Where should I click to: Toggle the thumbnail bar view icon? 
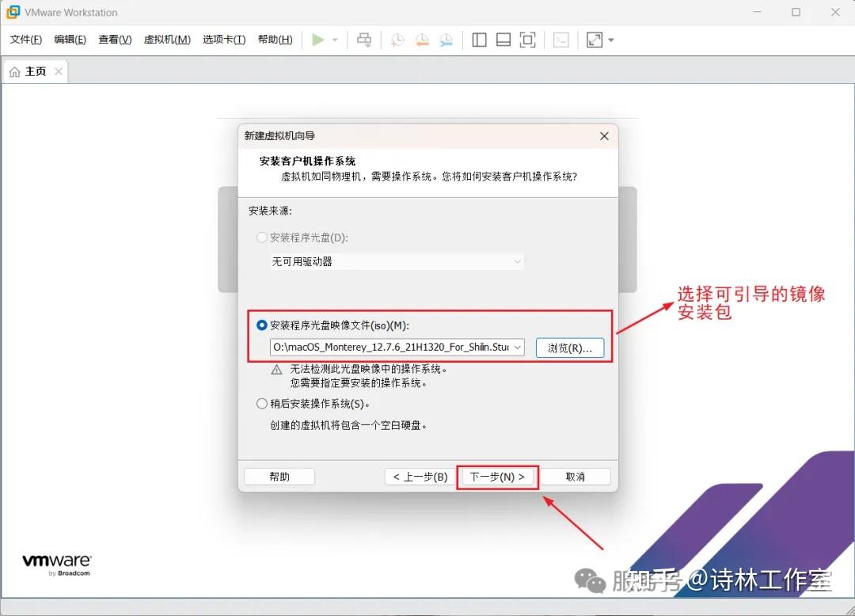click(503, 40)
